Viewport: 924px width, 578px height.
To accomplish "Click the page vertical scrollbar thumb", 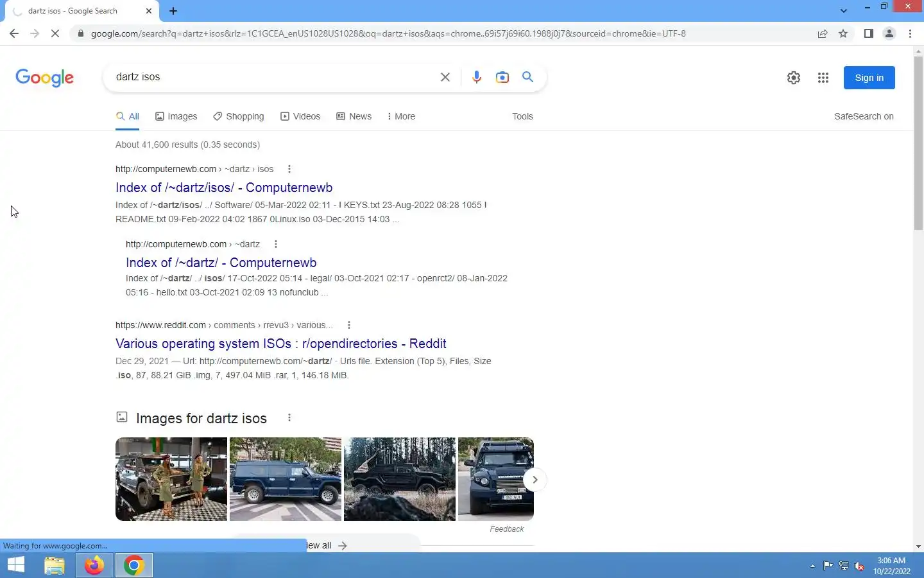I will [x=918, y=143].
